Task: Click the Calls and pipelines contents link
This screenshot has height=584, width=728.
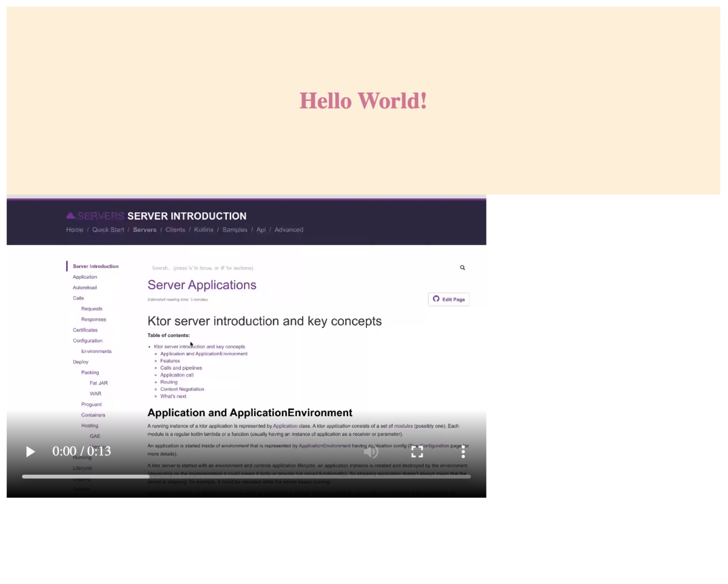Action: tap(181, 368)
